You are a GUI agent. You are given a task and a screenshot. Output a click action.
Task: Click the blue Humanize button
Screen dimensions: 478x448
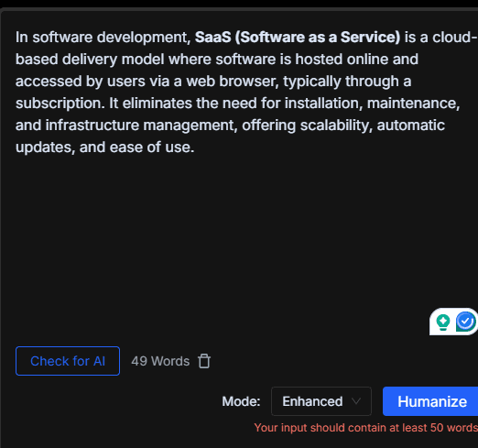pos(430,401)
